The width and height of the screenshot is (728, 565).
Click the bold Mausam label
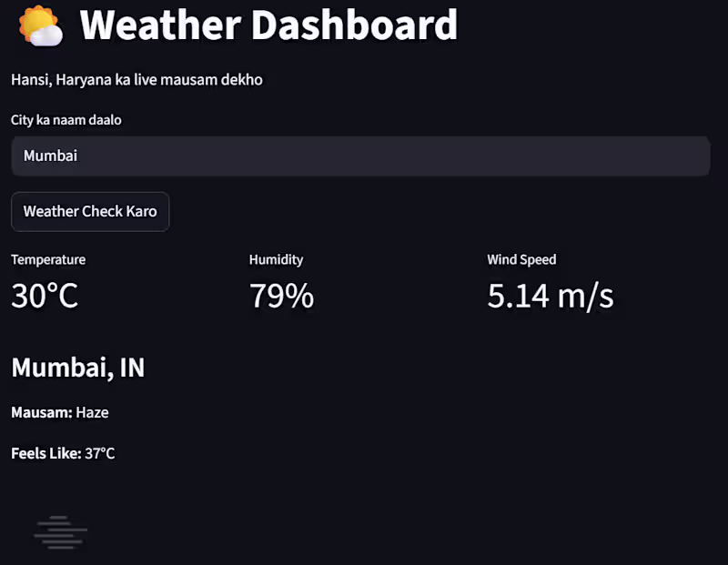pyautogui.click(x=41, y=413)
